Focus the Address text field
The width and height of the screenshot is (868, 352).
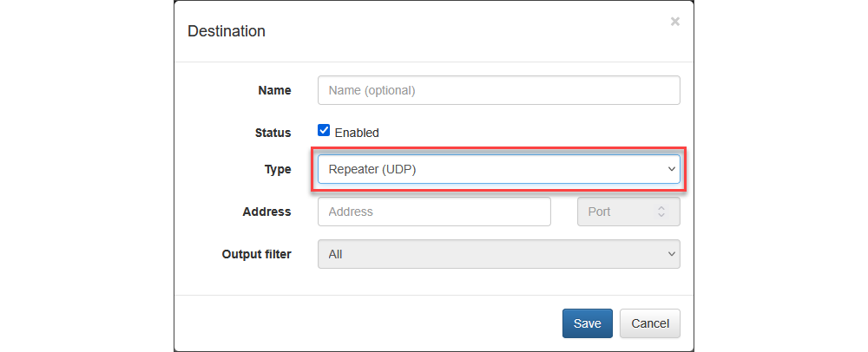[x=434, y=212]
